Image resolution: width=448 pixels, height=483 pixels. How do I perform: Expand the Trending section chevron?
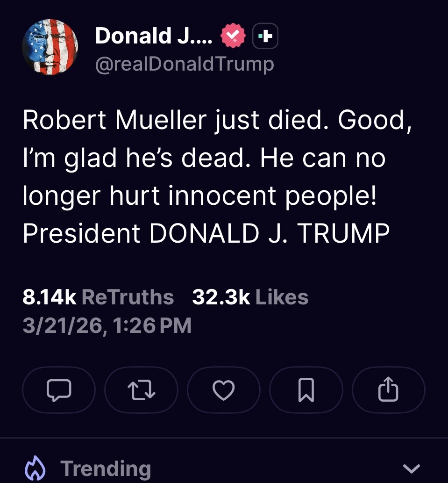tap(411, 468)
